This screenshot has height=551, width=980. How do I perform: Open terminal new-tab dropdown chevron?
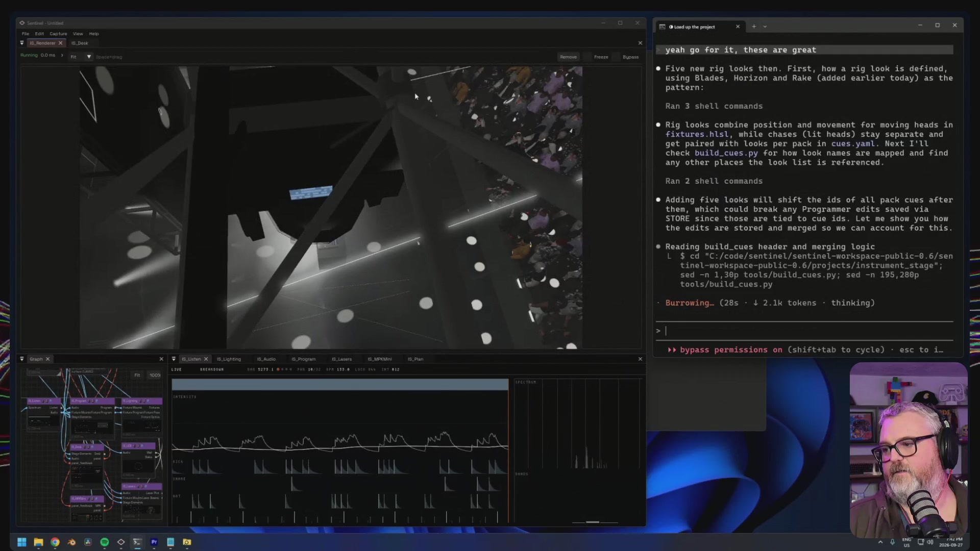(x=765, y=27)
